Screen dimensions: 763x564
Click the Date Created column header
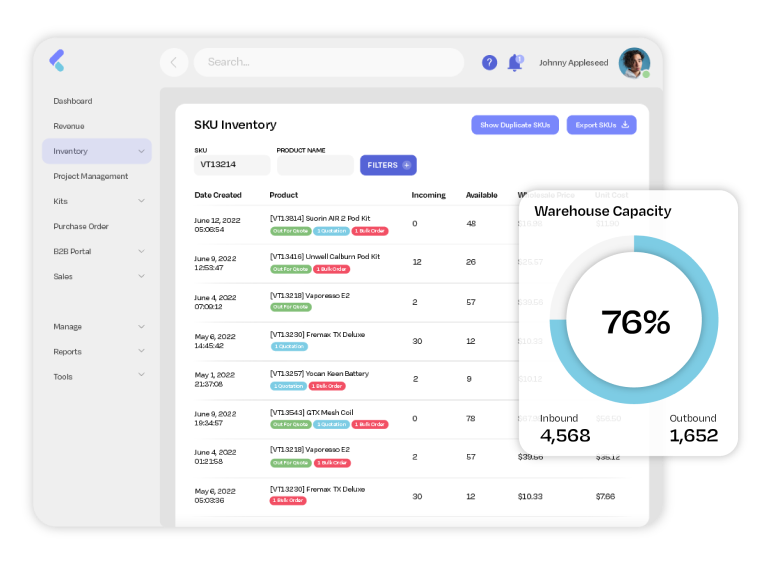coord(218,195)
